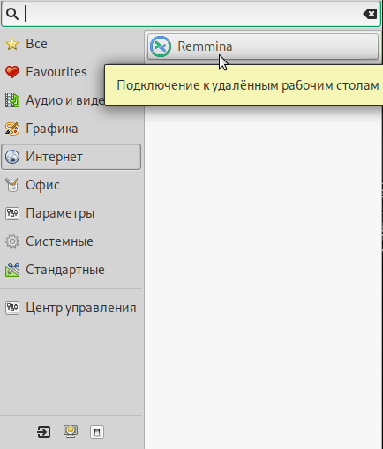Image resolution: width=383 pixels, height=449 pixels.
Task: Open the Favourites heart category
Action: click(x=71, y=72)
